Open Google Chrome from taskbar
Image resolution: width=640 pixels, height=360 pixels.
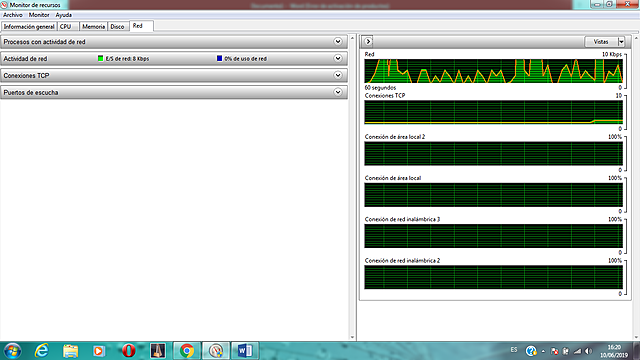coord(187,351)
